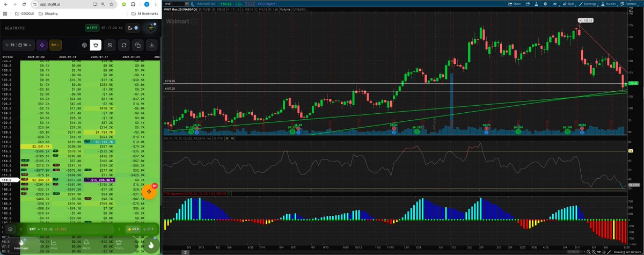644x255 pixels.
Task: Open the Heatmaps tab
Action: [21, 245]
